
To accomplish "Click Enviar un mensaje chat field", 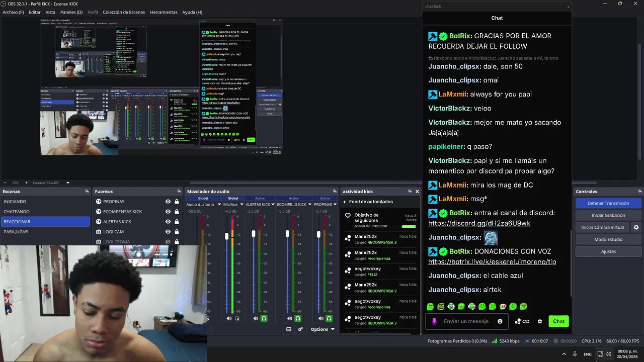I will [466, 321].
